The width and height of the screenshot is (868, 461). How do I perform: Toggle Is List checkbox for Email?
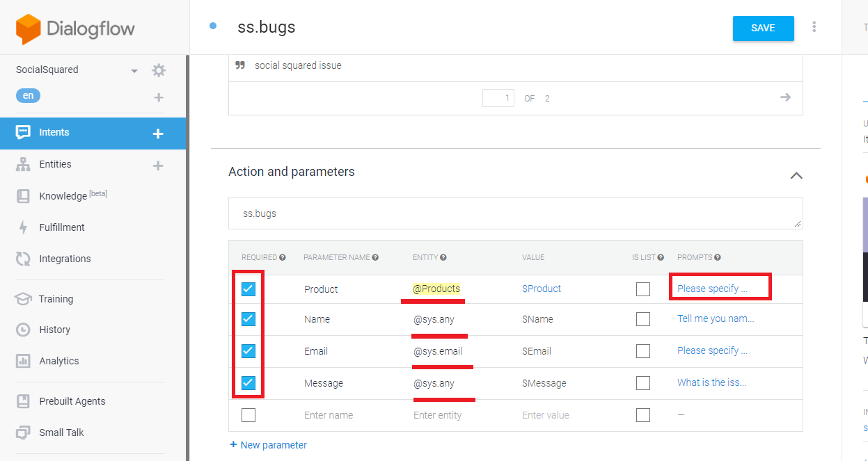(x=643, y=351)
